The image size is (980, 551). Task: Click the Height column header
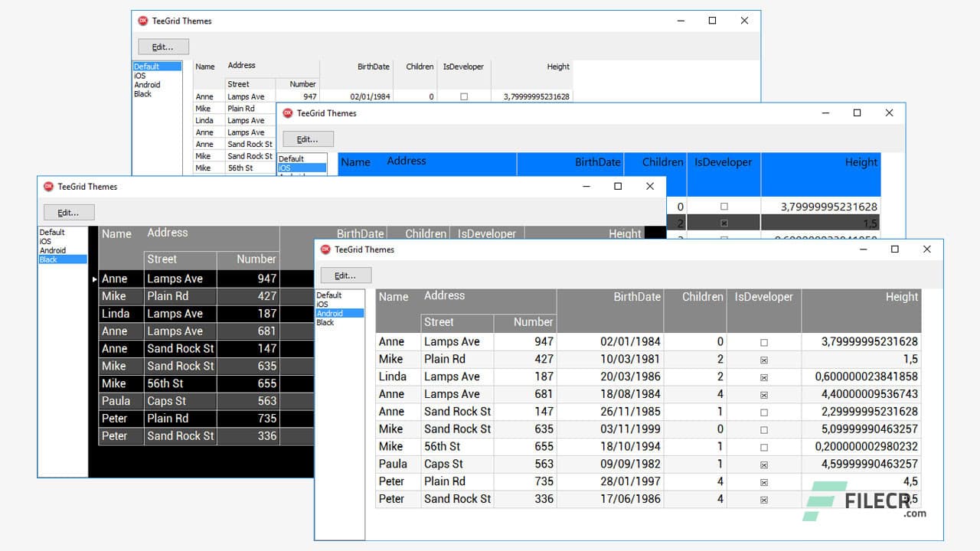(902, 297)
